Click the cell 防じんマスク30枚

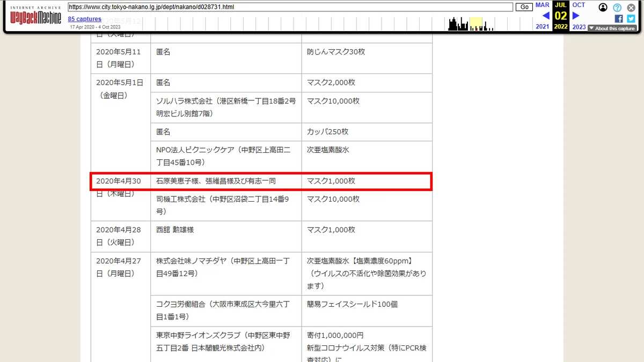[367, 58]
